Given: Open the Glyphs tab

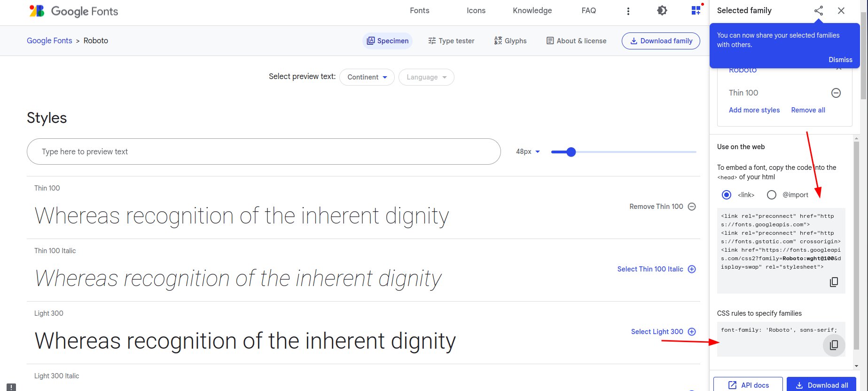Looking at the screenshot, I should pyautogui.click(x=510, y=41).
